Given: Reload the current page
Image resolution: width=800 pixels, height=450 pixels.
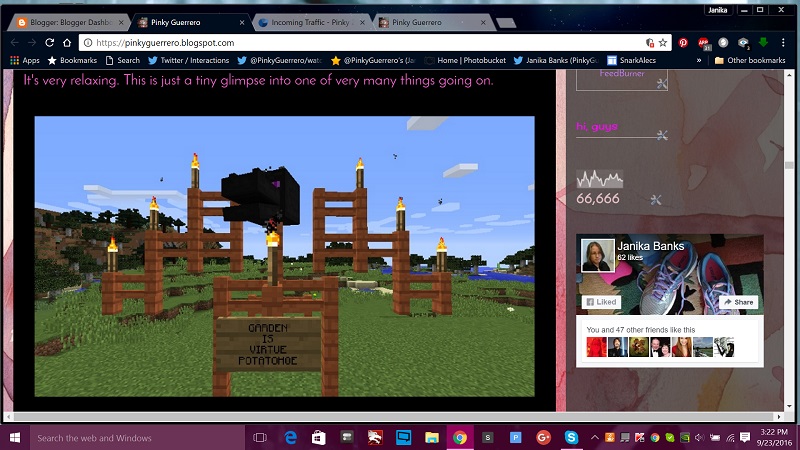Looking at the screenshot, I should [x=49, y=43].
